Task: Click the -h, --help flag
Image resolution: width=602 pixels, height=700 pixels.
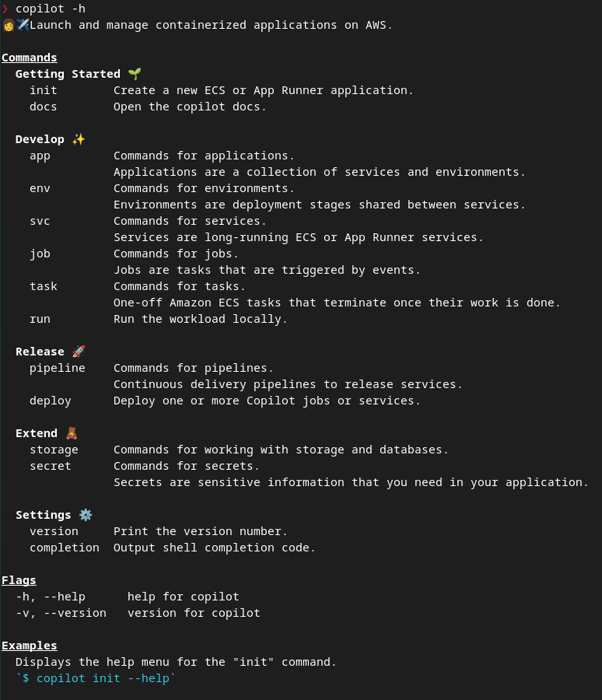Action: coord(51,597)
